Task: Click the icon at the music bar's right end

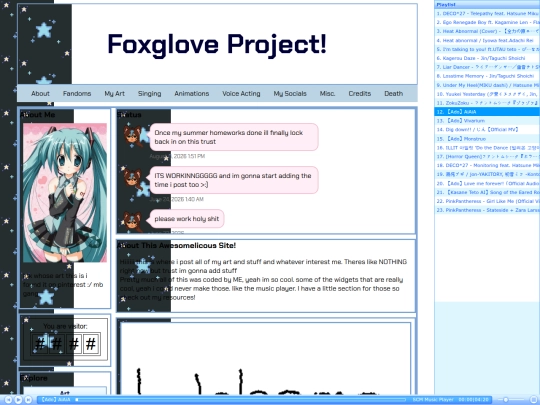Action: [534, 399]
